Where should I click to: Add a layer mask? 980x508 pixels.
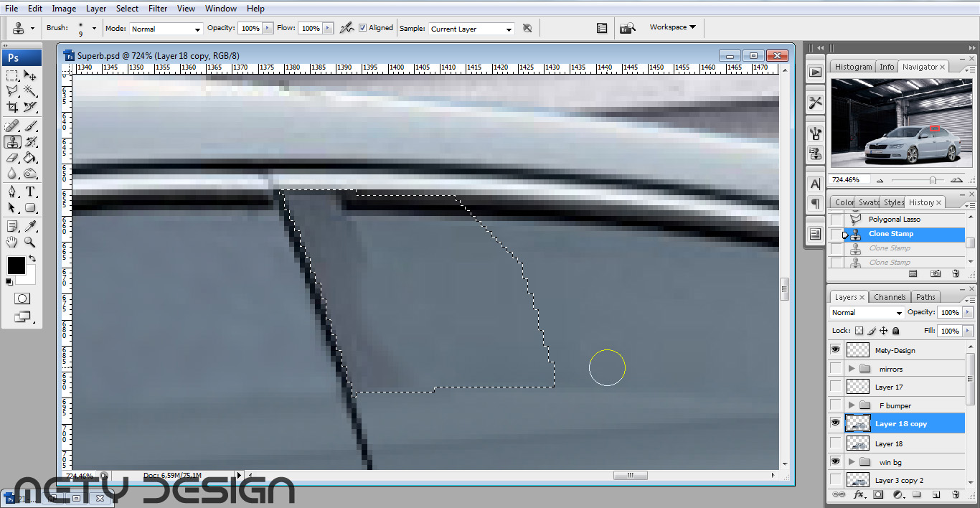click(x=878, y=494)
